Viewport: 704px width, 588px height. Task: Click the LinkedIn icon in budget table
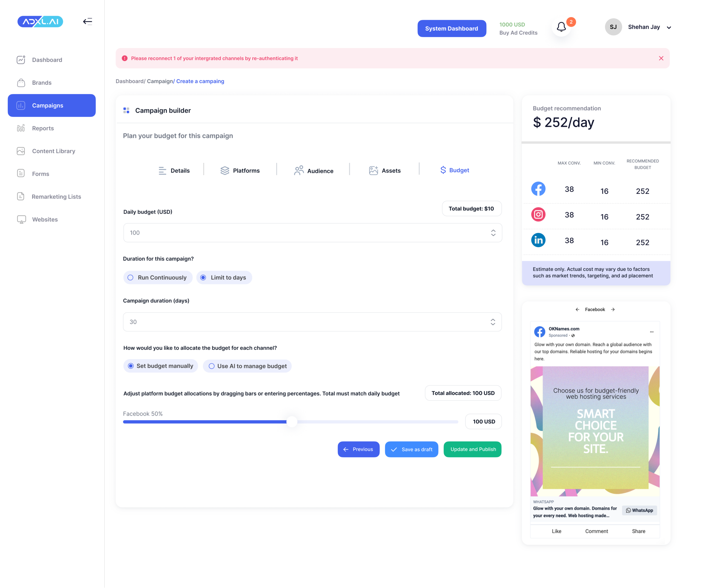tap(538, 240)
